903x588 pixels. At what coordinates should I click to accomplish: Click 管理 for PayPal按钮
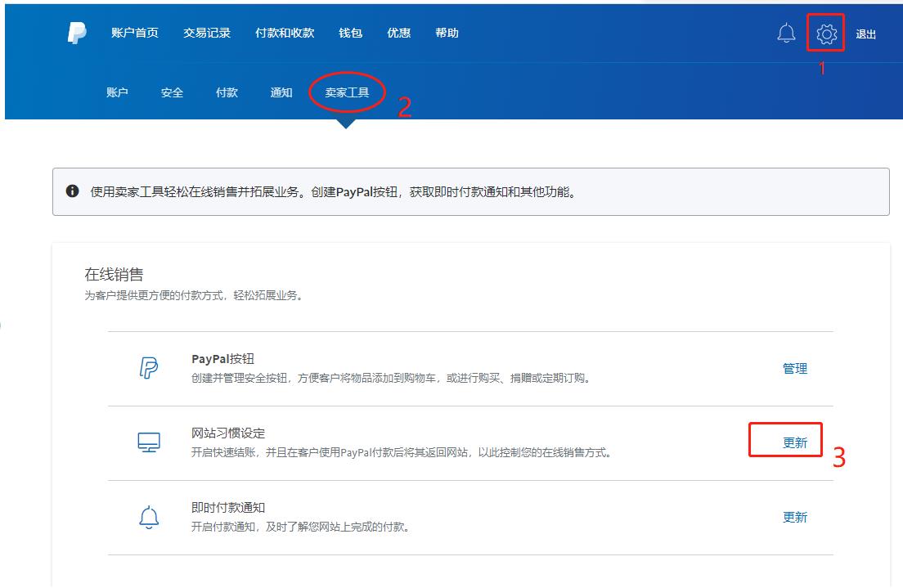tap(794, 369)
